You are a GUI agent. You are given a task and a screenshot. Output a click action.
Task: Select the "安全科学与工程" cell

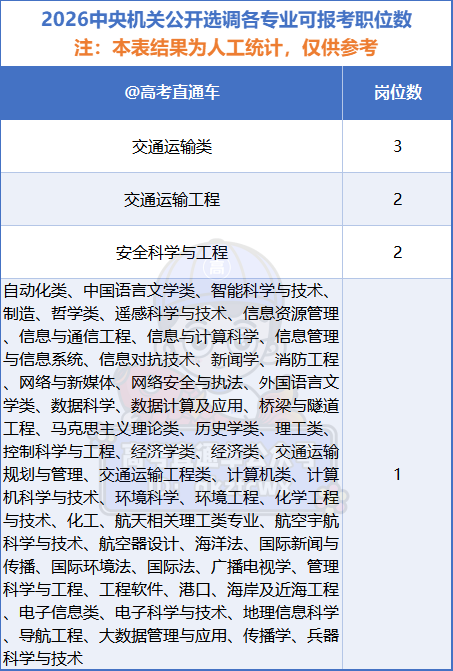tap(172, 252)
